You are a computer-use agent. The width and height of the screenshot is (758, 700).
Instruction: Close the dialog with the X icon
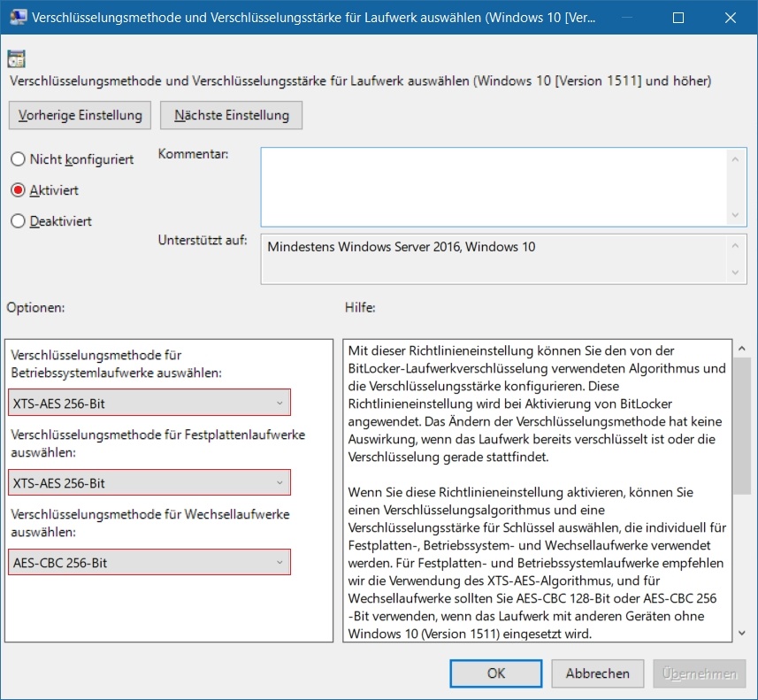pyautogui.click(x=731, y=18)
